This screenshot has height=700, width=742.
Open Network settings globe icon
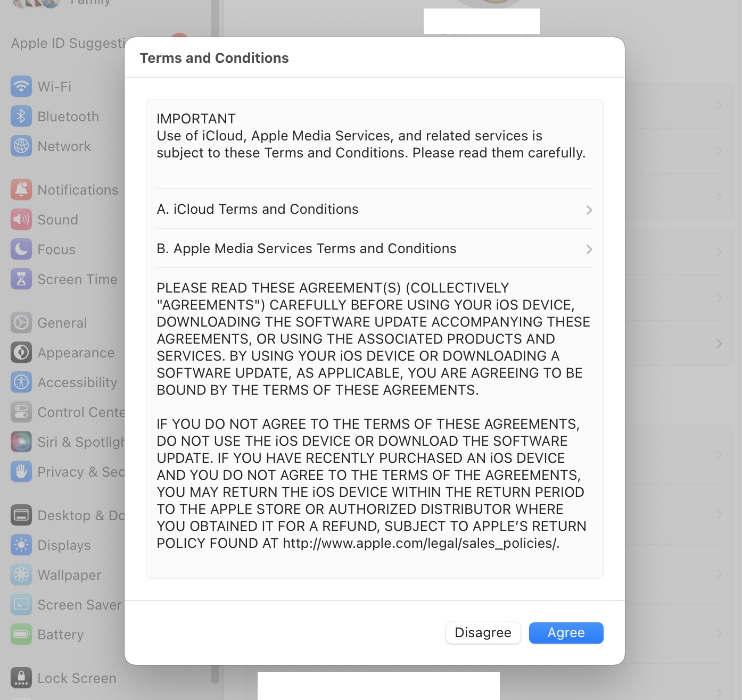pos(21,146)
